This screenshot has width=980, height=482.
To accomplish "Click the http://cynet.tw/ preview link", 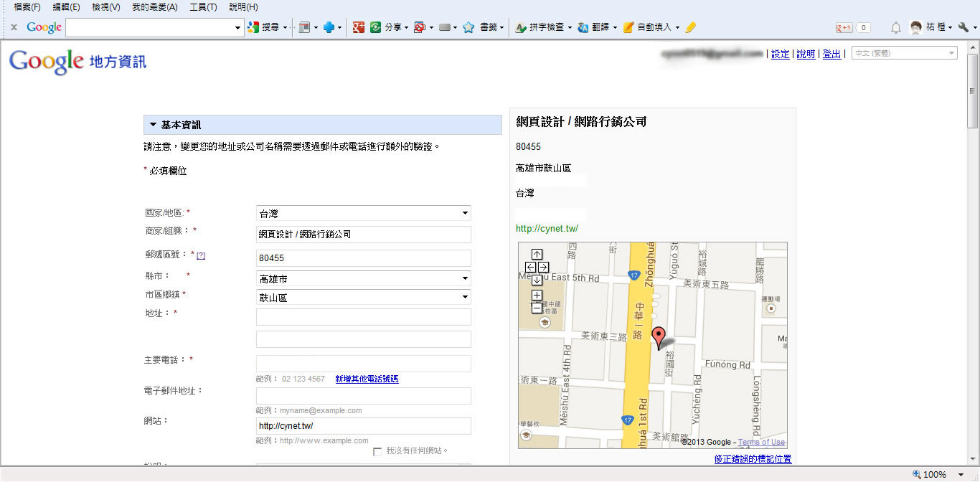I will [x=547, y=229].
